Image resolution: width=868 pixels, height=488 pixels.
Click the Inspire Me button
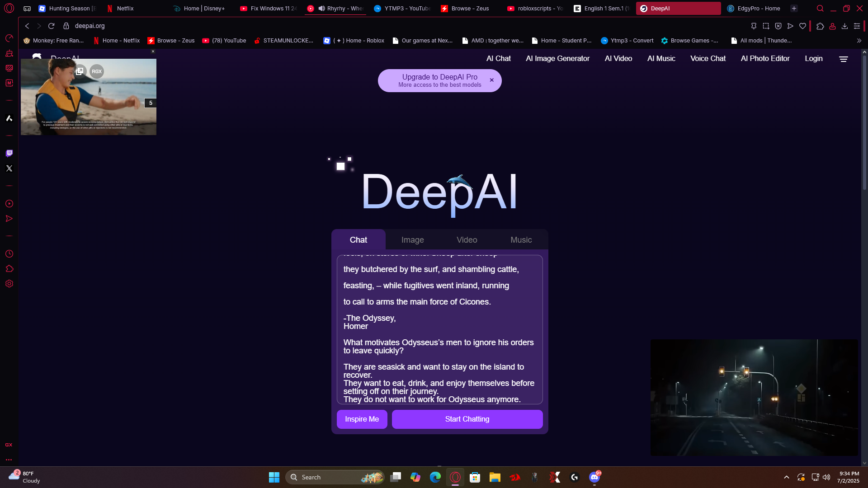[x=362, y=419]
